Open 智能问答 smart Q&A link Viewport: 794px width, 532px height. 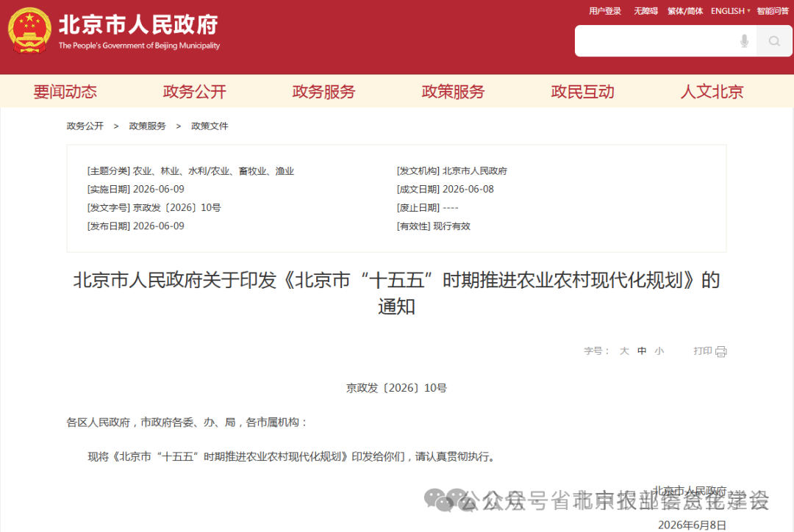(772, 11)
